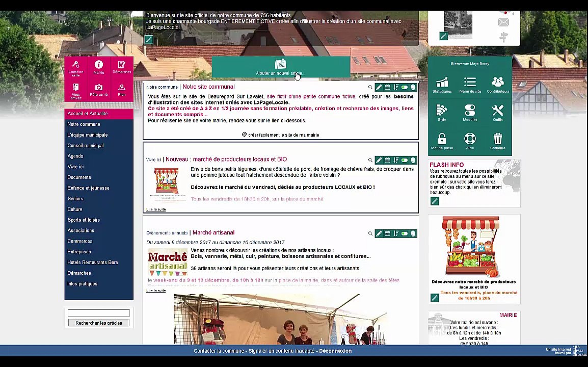Edit the FLASH INFO block
The height and width of the screenshot is (367, 588).
click(435, 201)
